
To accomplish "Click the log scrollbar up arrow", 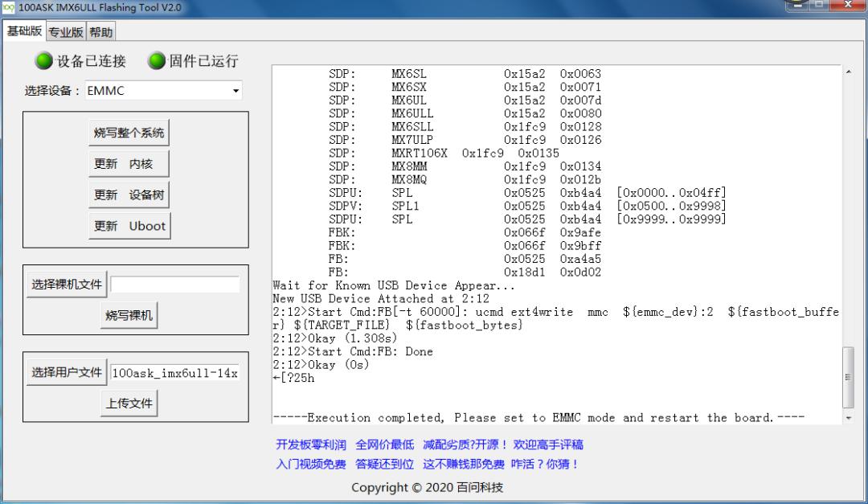I will (x=848, y=72).
